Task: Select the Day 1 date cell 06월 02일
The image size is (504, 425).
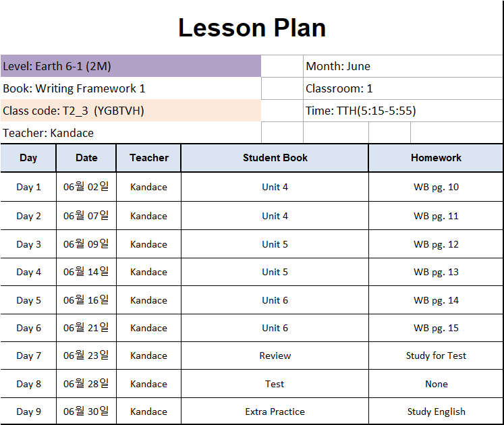Action: click(86, 187)
